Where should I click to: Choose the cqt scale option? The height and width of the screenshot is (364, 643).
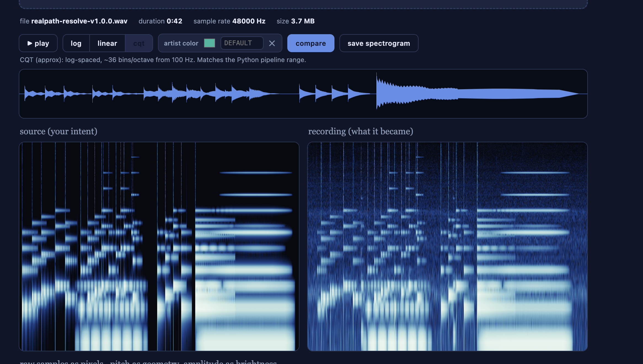coord(139,43)
